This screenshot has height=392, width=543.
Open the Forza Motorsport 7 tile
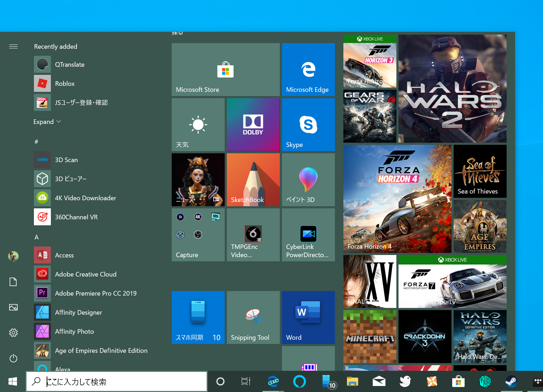pos(453,281)
